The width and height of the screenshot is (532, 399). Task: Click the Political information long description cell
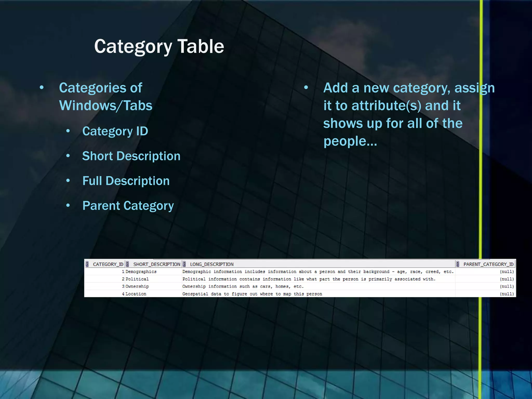point(319,279)
